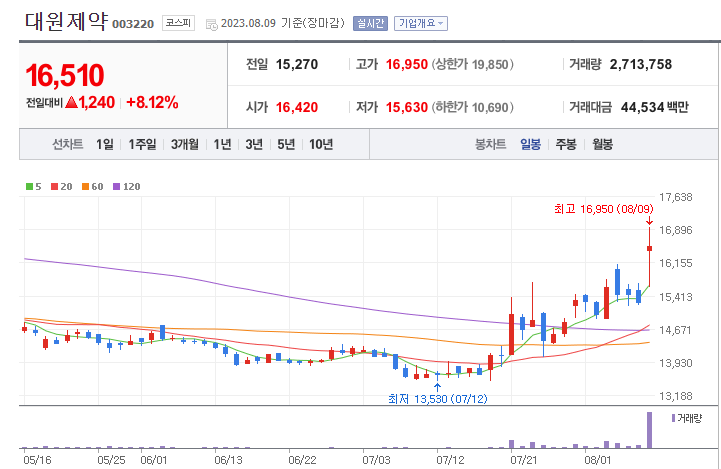Select the 5년 line chart period
Viewport: 721px width, 469px height.
[286, 144]
